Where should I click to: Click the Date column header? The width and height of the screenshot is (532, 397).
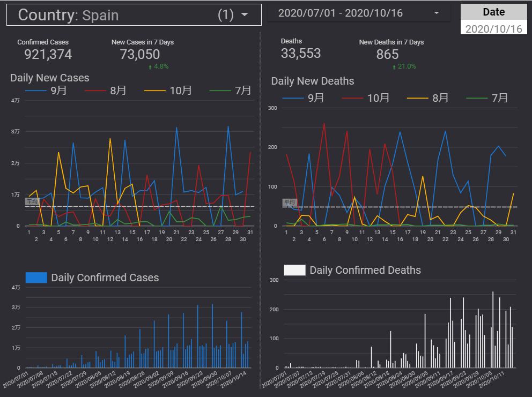[493, 12]
